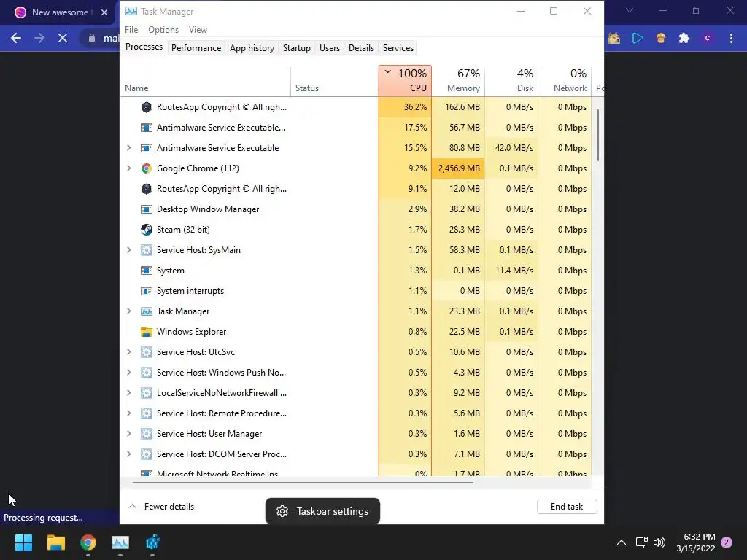Open Chrome from the taskbar

point(88,542)
